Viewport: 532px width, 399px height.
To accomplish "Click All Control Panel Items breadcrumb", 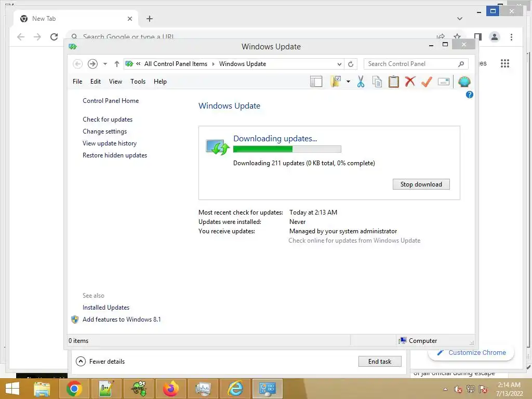I will click(176, 64).
